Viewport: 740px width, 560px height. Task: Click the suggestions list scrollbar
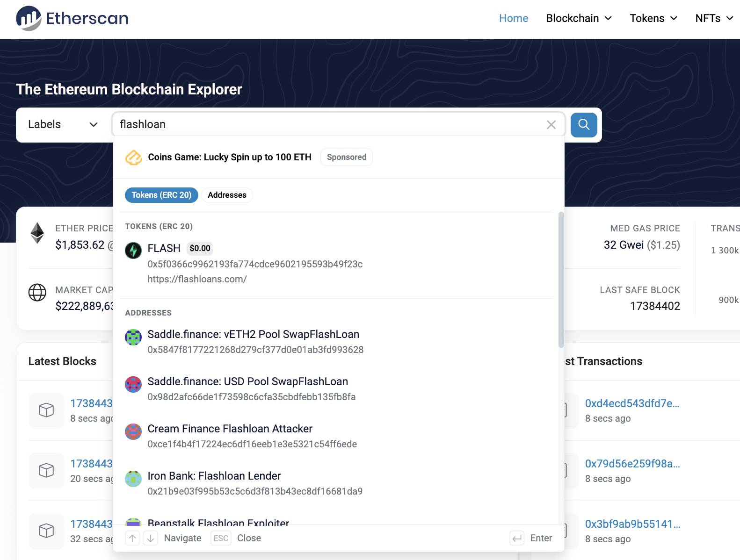(561, 280)
